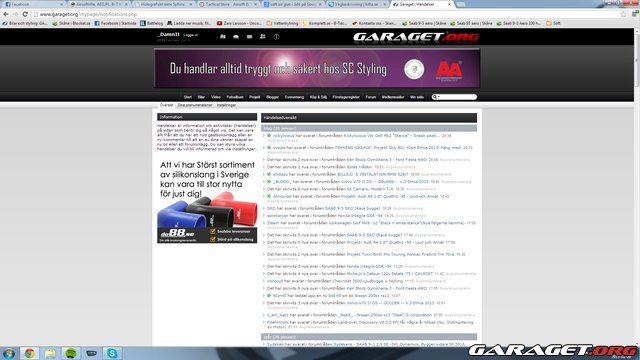
Task: Switch to the Tactical Store browser tab
Action: [229, 4]
